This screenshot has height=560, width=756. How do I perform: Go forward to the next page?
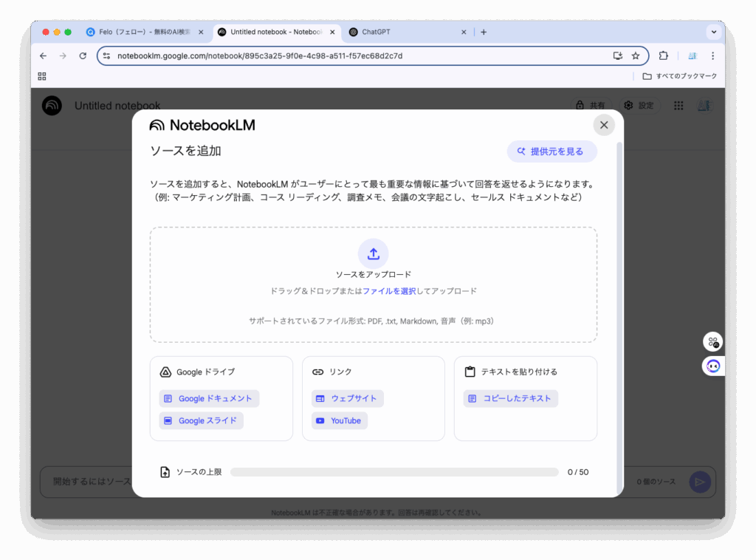pyautogui.click(x=63, y=56)
